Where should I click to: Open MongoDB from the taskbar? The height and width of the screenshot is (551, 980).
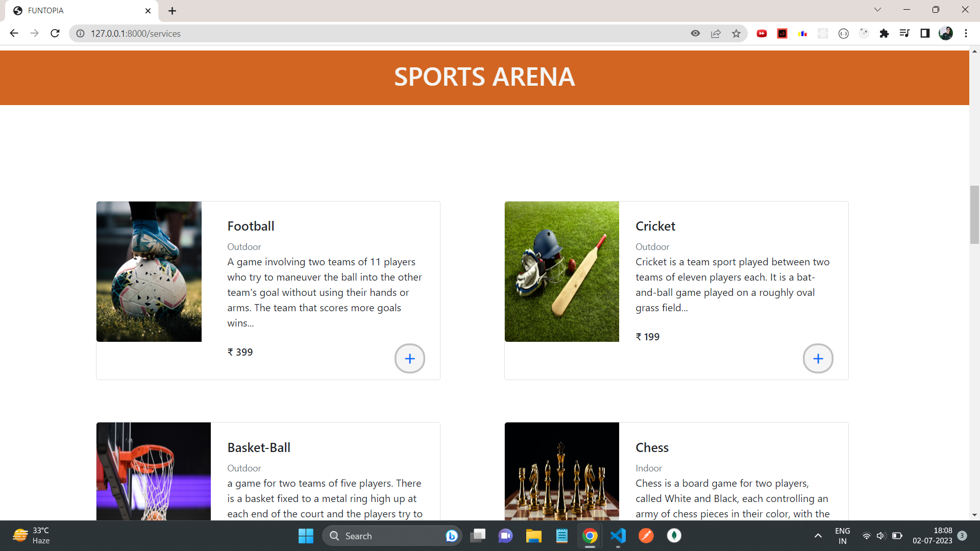[674, 536]
